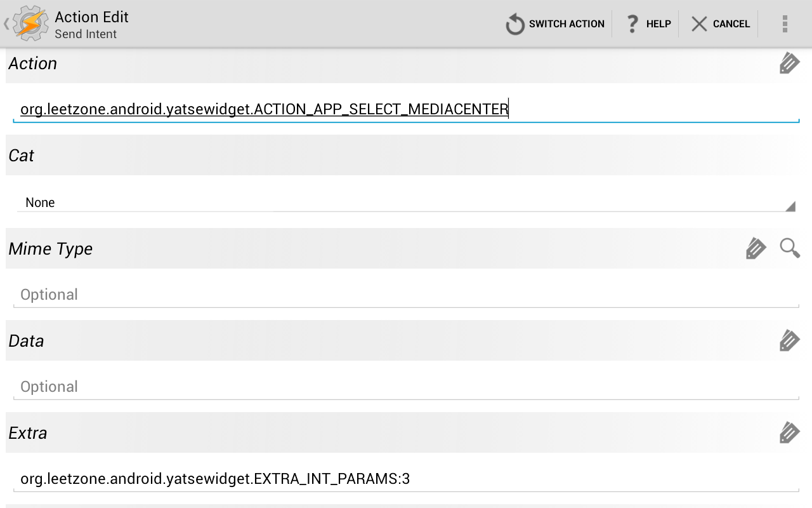Screen dimensions: 812x508
Task: Focus the Action intent text field
Action: click(x=406, y=109)
